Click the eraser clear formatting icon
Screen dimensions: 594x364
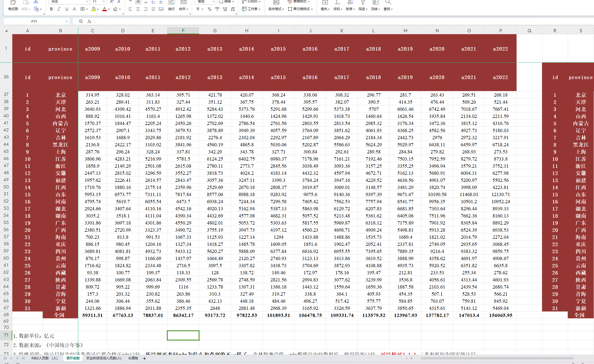(115, 9)
